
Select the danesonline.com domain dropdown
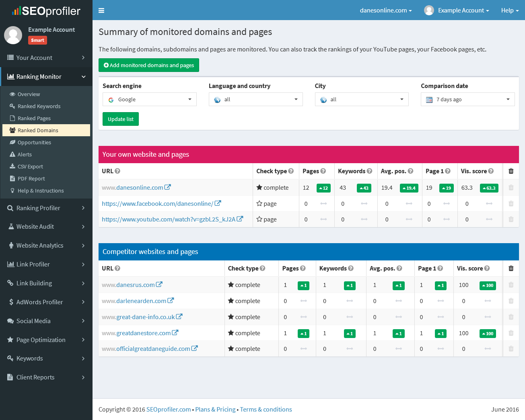[x=385, y=10]
